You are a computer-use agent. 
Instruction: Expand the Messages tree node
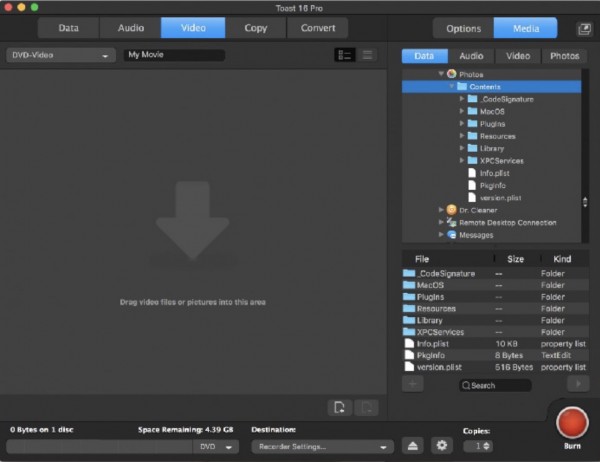coord(441,234)
